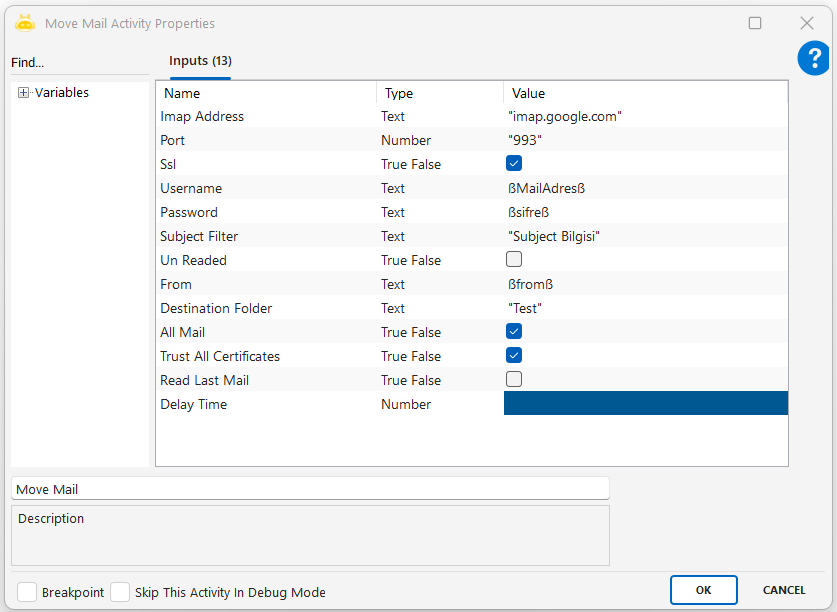Click the Imap Address value field
The image size is (837, 612).
pyautogui.click(x=645, y=116)
